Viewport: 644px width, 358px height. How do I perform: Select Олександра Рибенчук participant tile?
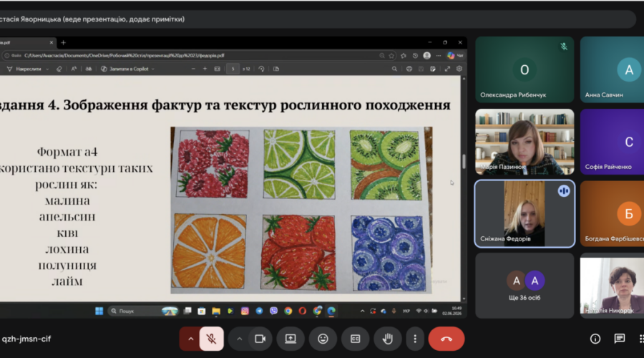pos(525,69)
